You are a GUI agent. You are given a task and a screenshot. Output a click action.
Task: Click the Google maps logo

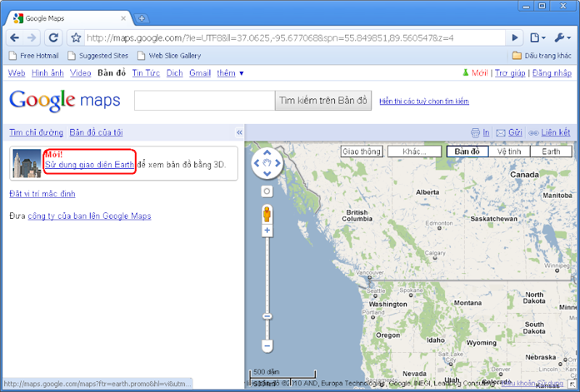(x=65, y=100)
